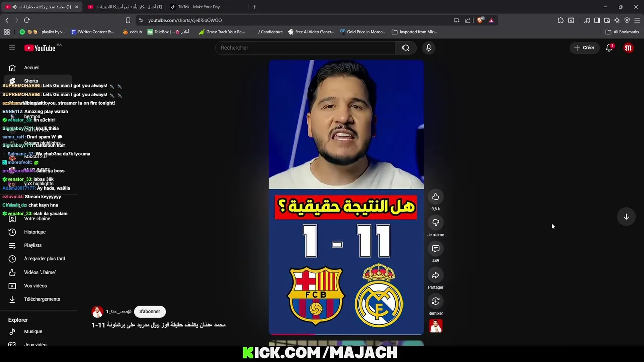Open the notifications bell
644x362 pixels.
tap(609, 48)
